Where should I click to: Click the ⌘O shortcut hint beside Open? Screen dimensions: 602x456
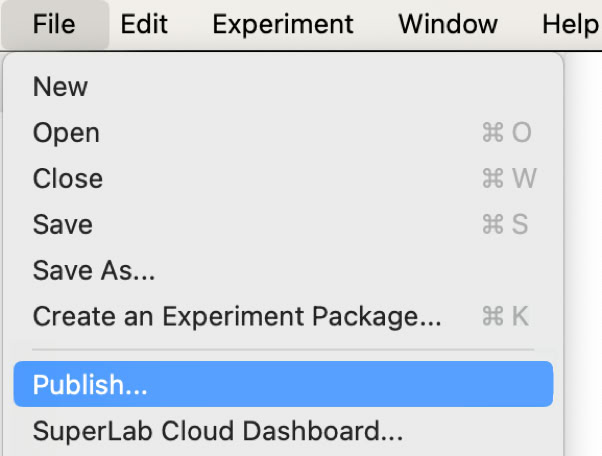[x=506, y=133]
